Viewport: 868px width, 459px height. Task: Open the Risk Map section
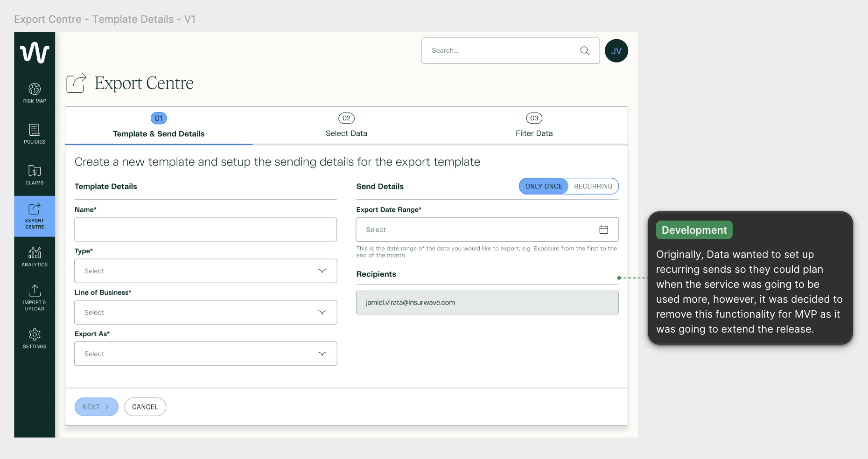pos(35,93)
